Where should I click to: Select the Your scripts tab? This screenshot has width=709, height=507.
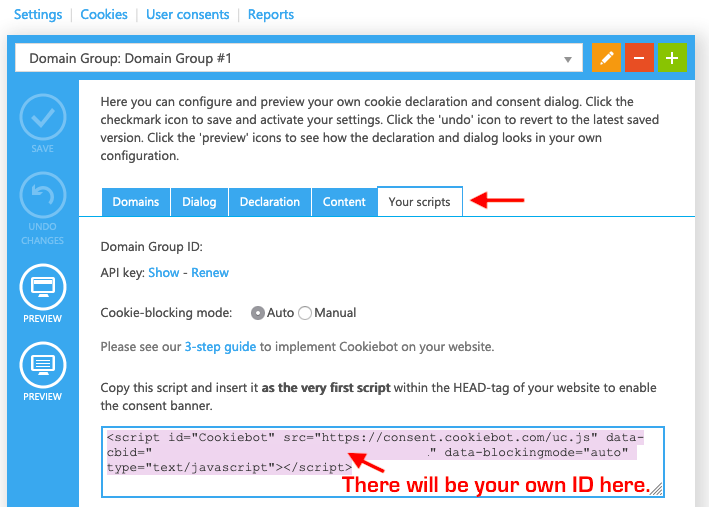click(x=419, y=202)
